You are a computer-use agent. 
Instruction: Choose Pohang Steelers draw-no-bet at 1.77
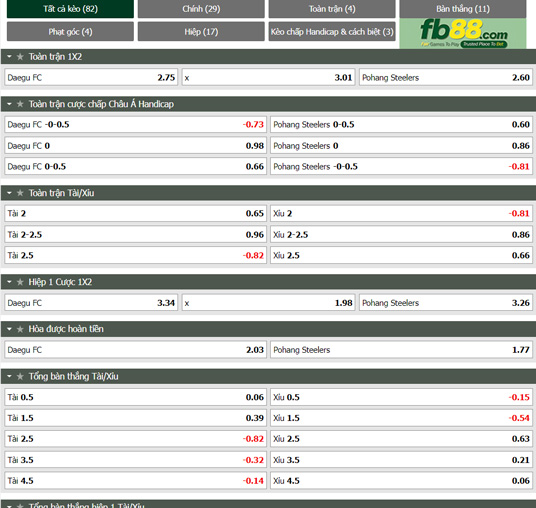coord(401,350)
